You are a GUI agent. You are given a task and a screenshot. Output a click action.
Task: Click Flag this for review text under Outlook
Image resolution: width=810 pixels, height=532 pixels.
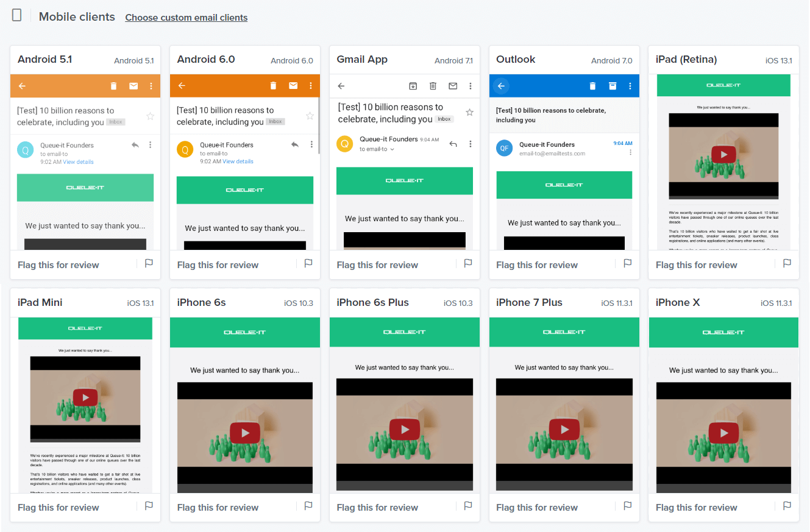(x=537, y=264)
